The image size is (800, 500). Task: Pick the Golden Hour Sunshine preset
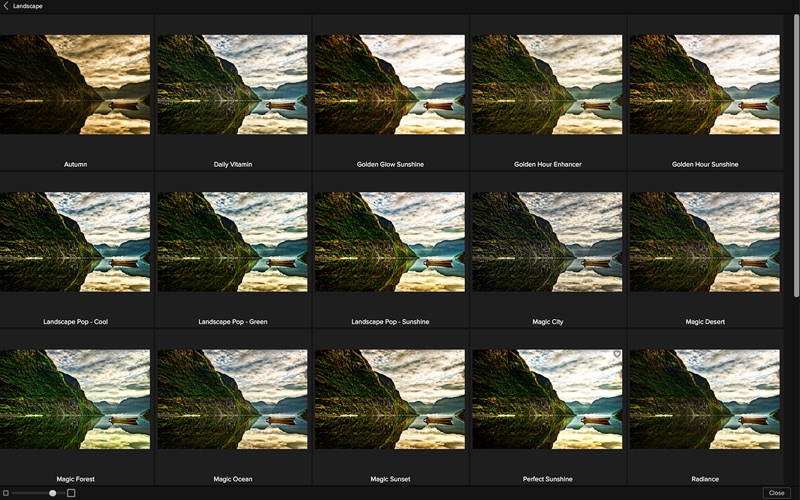tap(705, 84)
